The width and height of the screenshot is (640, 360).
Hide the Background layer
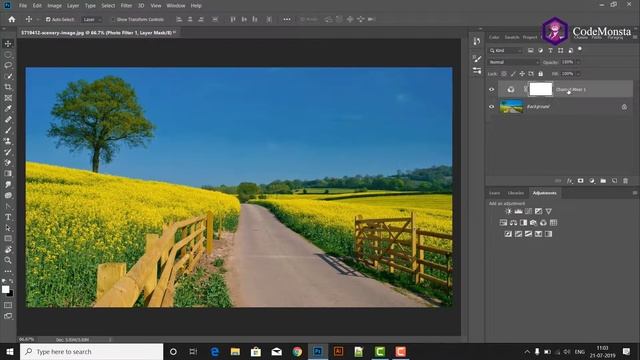491,107
